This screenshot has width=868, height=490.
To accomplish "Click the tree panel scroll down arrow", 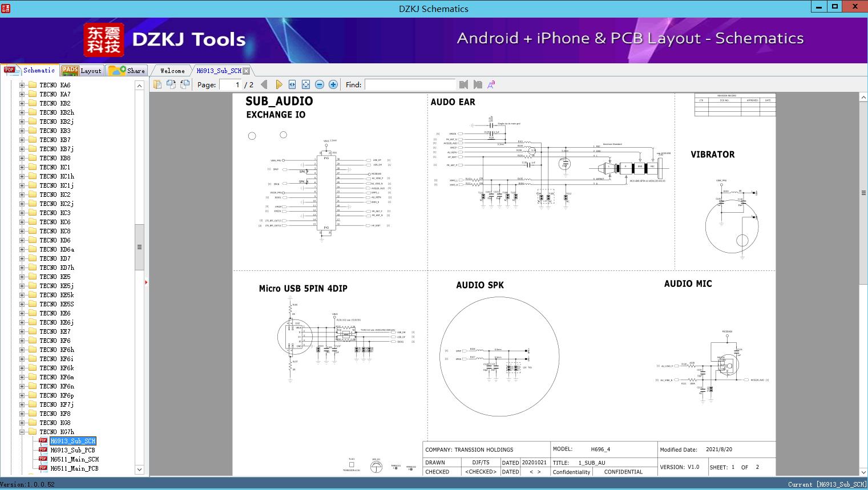I will coord(139,469).
